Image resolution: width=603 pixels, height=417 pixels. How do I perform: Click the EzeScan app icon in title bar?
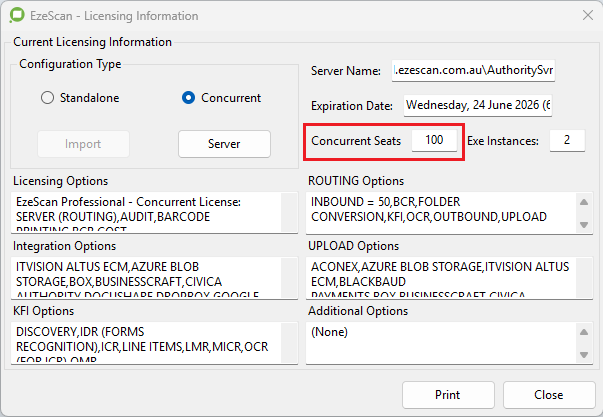click(x=17, y=16)
